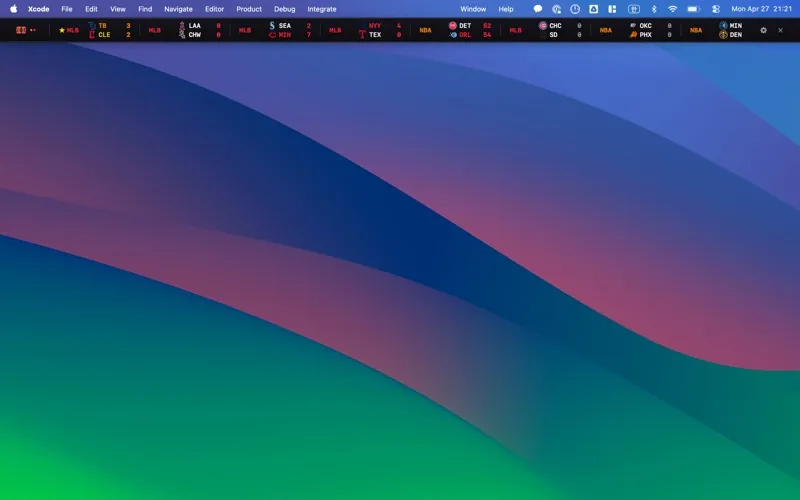800x500 pixels.
Task: Click the Orlando Magic team logo
Action: point(453,35)
